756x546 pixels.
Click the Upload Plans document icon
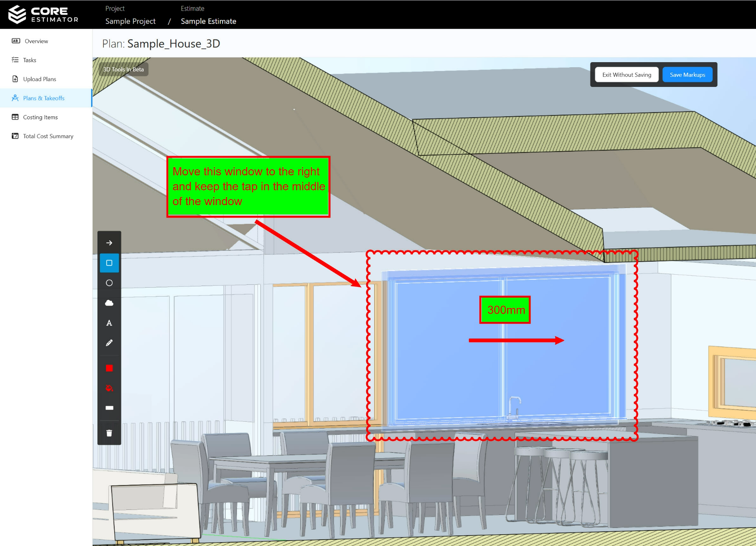click(15, 79)
